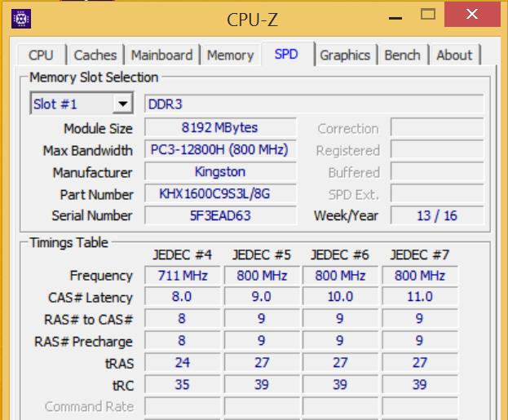Click the Module Size value 8192 MBytes
This screenshot has width=508, height=420.
pos(220,127)
